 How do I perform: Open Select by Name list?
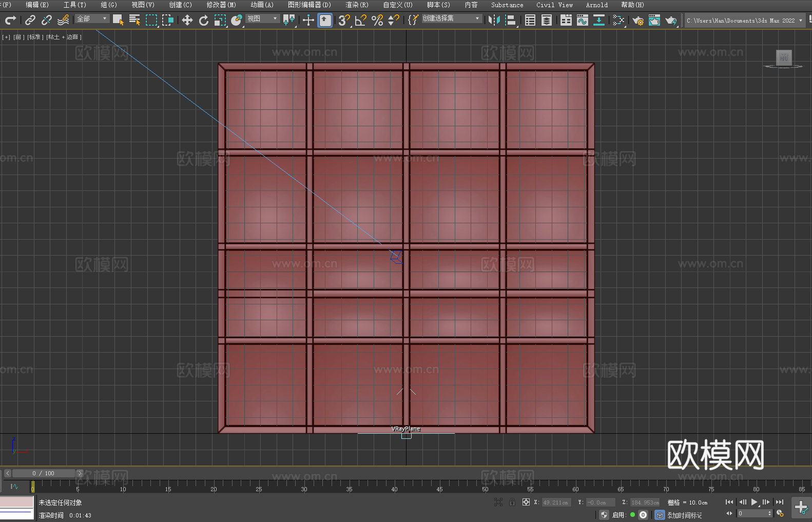click(134, 20)
